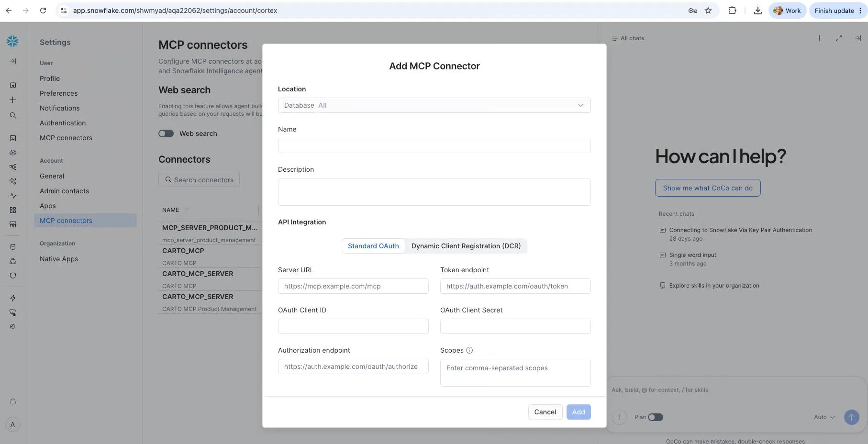Open the Work profile button
The height and width of the screenshot is (444, 868).
click(787, 11)
